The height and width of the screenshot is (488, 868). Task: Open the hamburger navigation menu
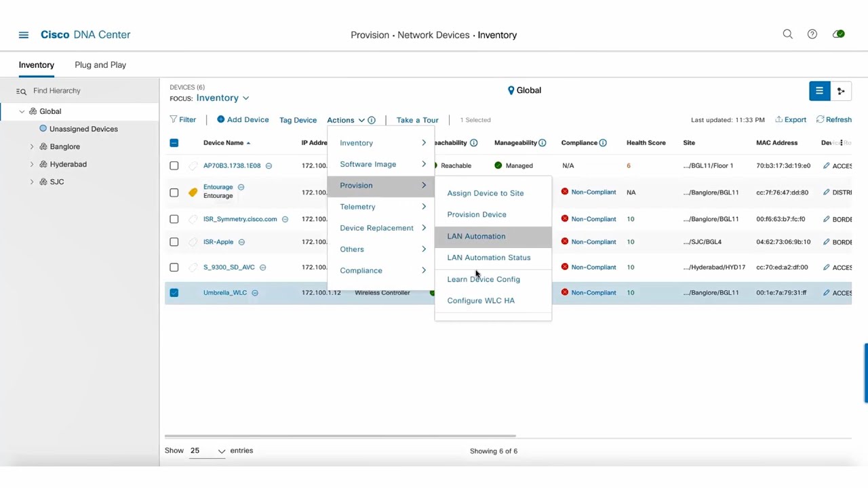[24, 35]
